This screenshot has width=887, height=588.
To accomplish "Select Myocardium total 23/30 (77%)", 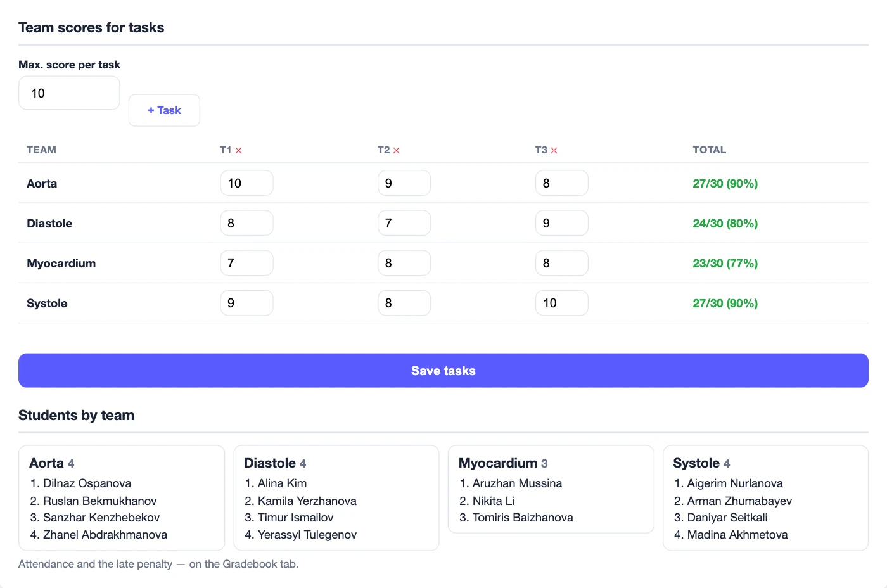I will 725,264.
